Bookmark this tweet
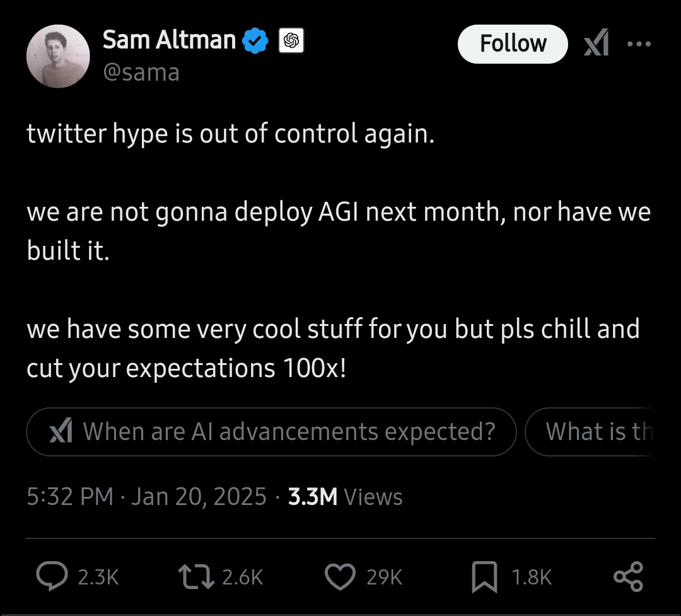This screenshot has width=681, height=616. (x=484, y=576)
